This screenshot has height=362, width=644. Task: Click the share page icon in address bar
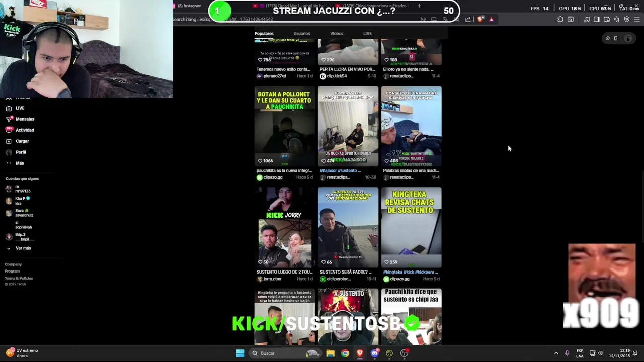click(x=468, y=19)
